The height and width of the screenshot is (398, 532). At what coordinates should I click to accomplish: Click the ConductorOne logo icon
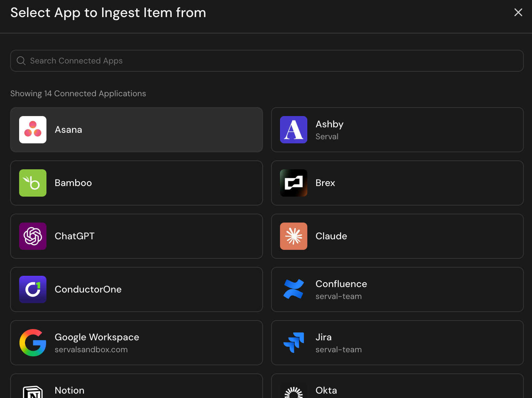(x=33, y=289)
